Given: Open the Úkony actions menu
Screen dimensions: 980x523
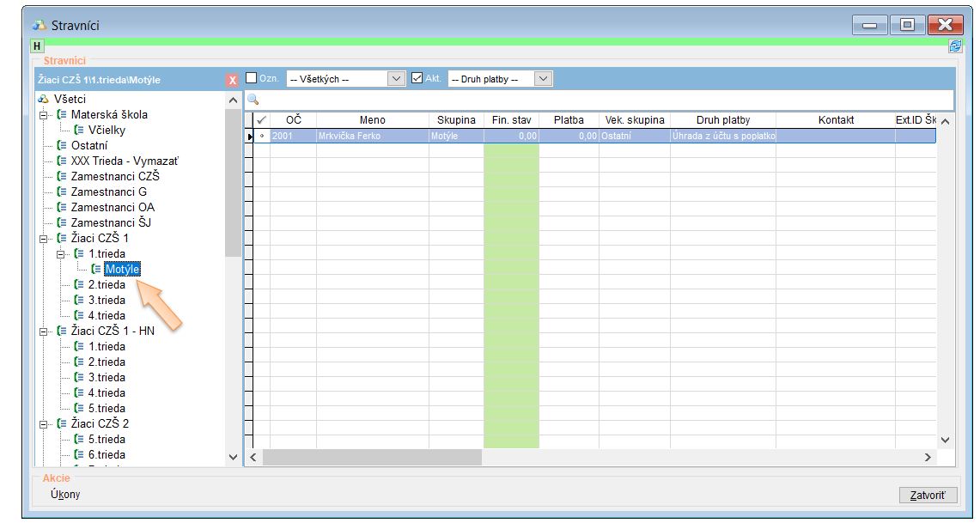Looking at the screenshot, I should click(x=65, y=494).
